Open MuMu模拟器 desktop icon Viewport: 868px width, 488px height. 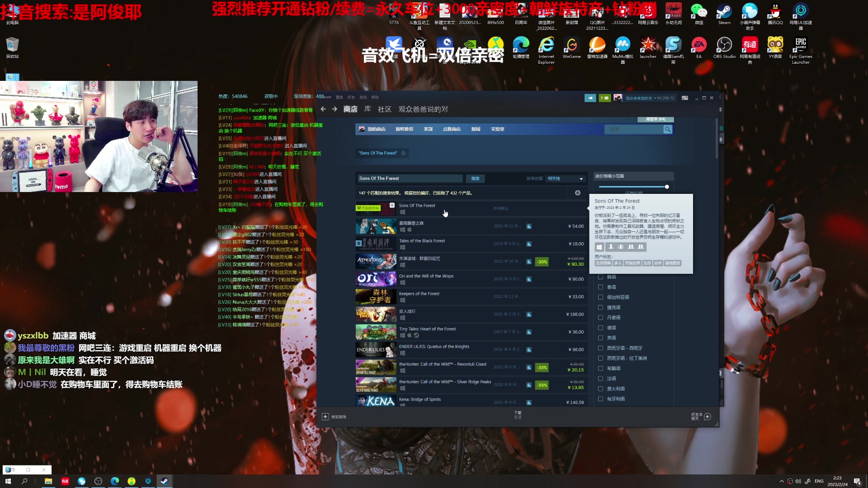click(x=623, y=50)
